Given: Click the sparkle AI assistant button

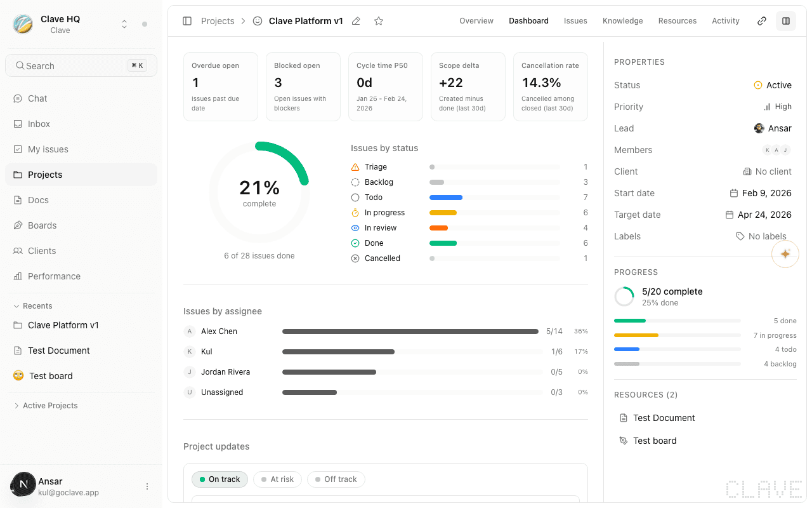Looking at the screenshot, I should click(785, 253).
